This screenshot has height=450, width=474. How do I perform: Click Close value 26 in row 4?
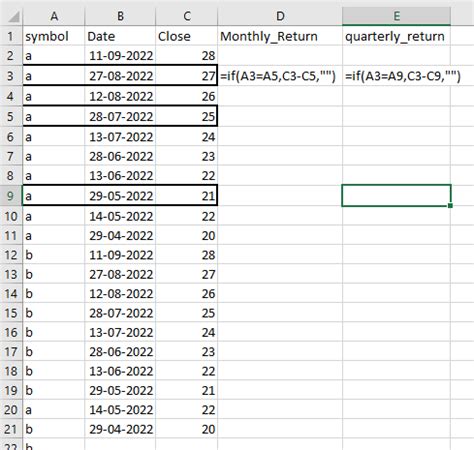(187, 96)
